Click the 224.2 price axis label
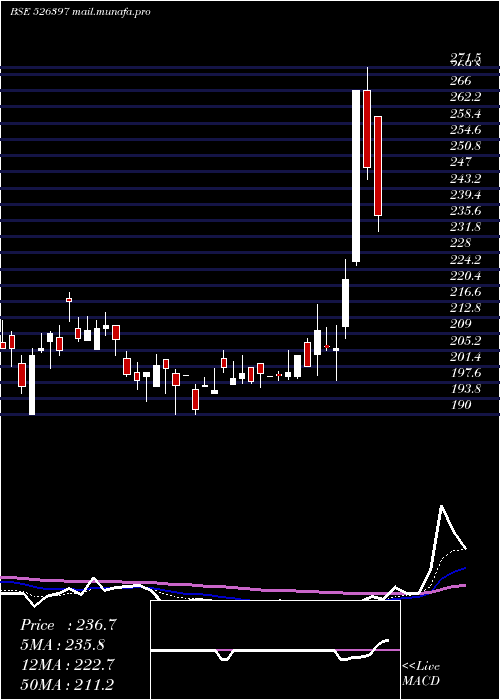The image size is (500, 700). point(466,259)
